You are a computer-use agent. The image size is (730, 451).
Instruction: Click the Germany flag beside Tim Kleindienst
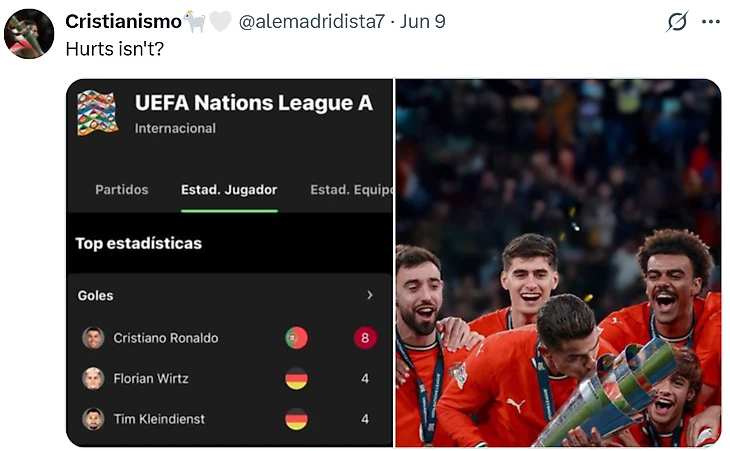[x=296, y=419]
